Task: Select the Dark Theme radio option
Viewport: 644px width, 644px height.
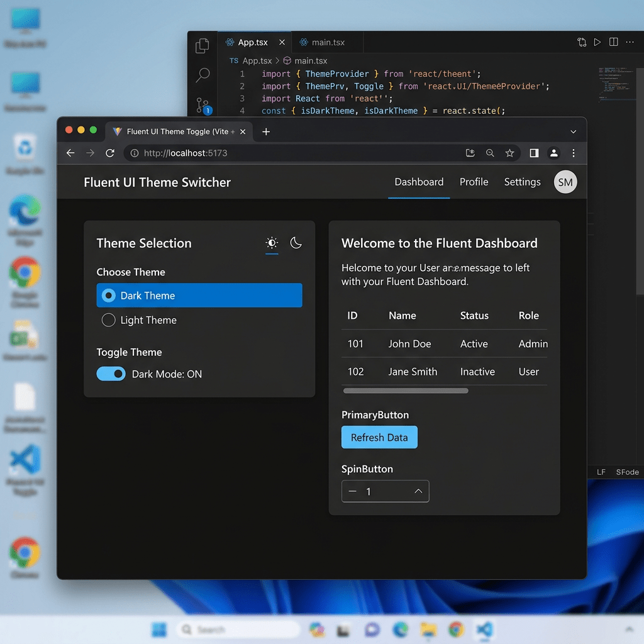Action: (199, 296)
